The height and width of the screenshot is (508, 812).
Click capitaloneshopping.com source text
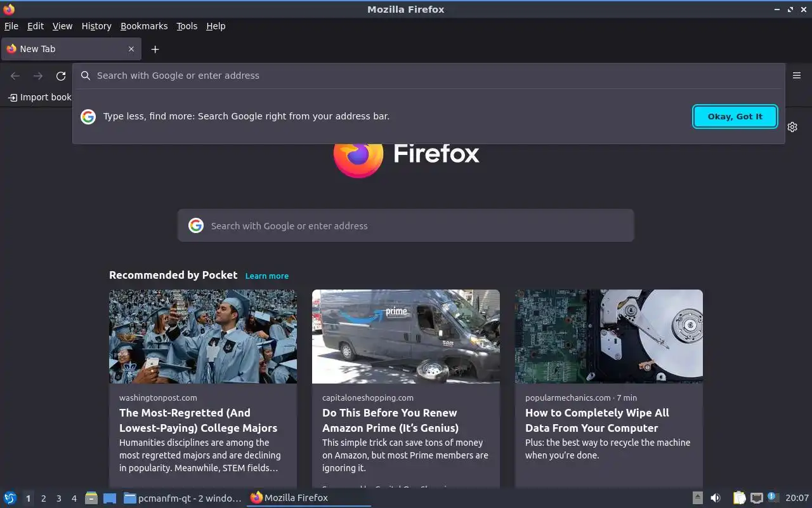tap(368, 398)
